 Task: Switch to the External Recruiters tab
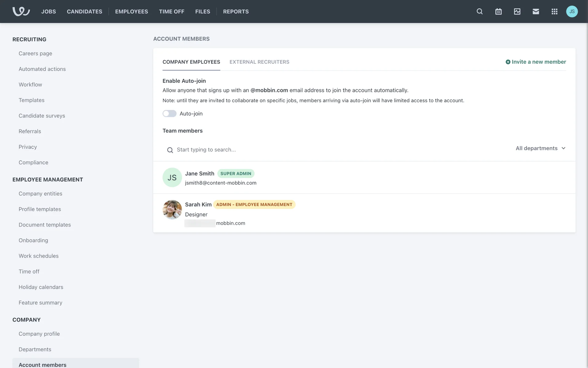(x=259, y=62)
